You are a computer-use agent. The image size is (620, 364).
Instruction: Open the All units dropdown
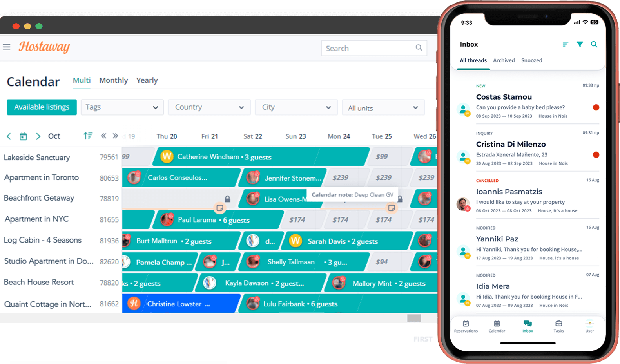[383, 108]
